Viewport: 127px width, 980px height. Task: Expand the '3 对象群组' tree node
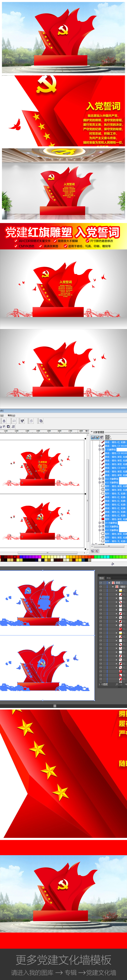pos(100,449)
